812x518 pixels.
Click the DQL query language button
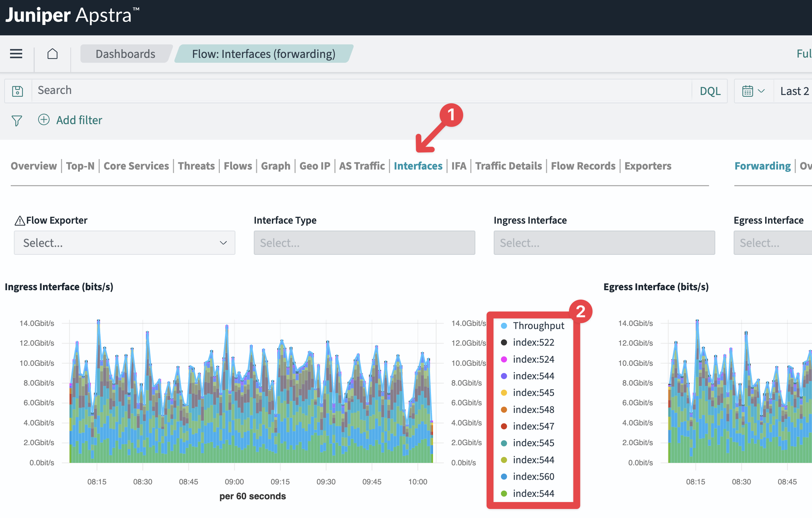click(710, 91)
